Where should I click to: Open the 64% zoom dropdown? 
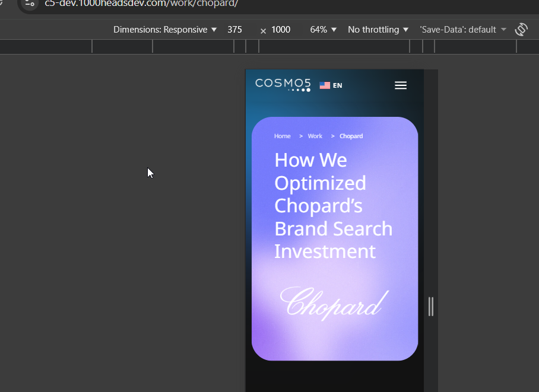[x=323, y=30]
